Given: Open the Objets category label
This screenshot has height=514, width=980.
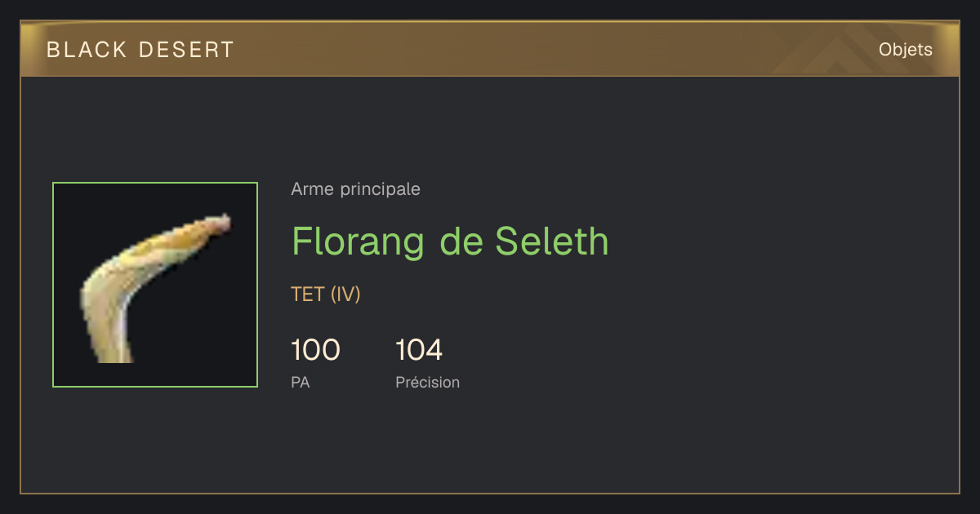Looking at the screenshot, I should pyautogui.click(x=905, y=50).
